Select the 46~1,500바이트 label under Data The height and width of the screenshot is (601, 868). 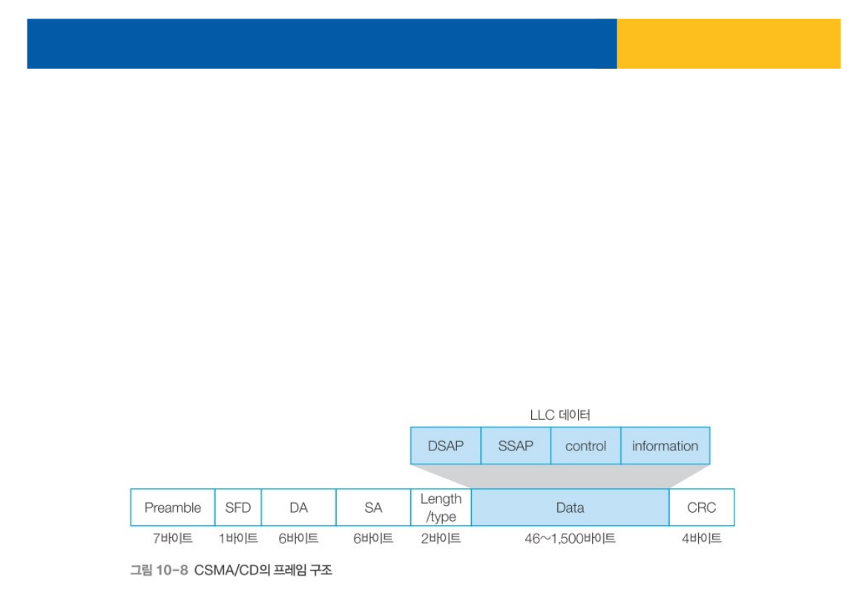pyautogui.click(x=570, y=539)
